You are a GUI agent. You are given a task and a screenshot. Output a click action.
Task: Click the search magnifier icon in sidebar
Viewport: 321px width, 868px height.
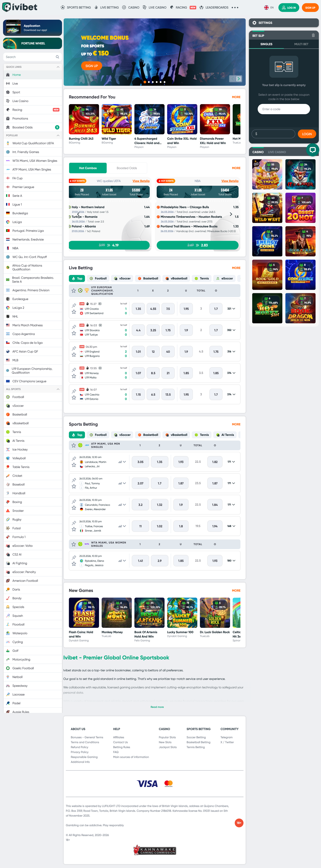57,57
